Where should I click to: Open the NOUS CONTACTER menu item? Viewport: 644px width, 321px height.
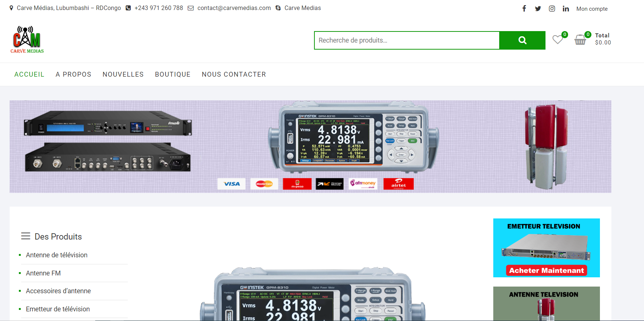[x=234, y=74]
